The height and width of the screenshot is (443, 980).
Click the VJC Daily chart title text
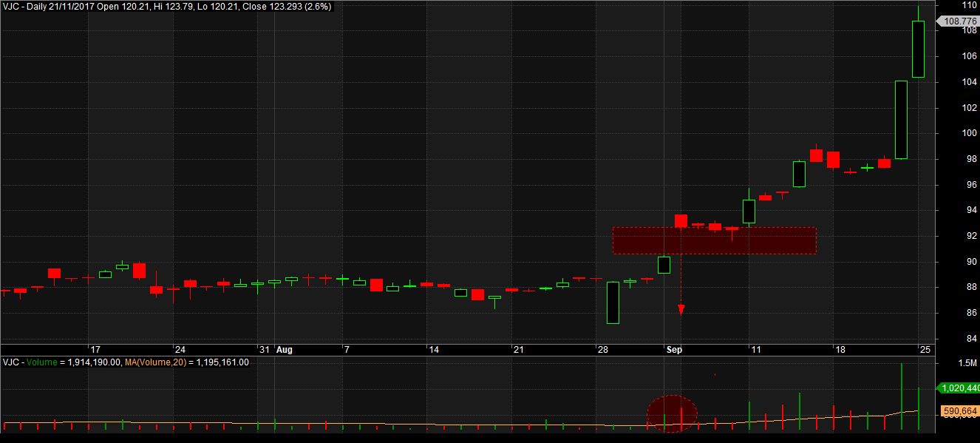coord(168,7)
